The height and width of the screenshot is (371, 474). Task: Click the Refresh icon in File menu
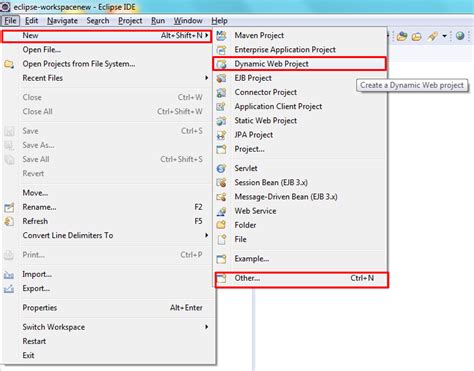tap(9, 221)
